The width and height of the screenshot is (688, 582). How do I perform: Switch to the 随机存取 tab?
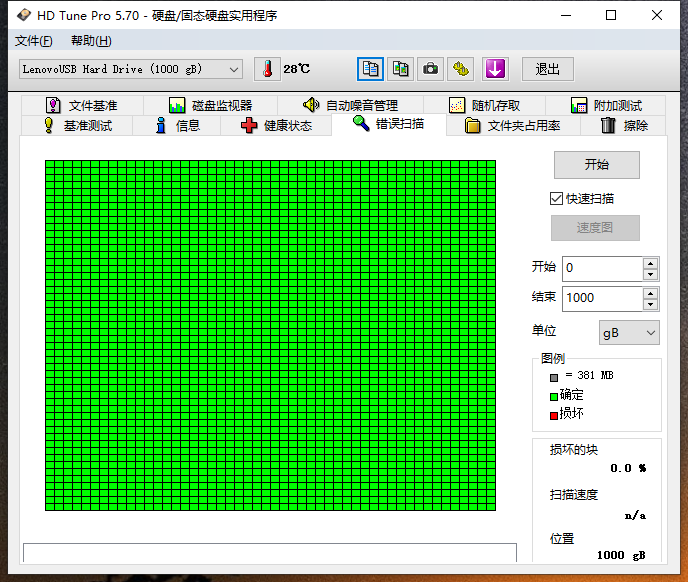pyautogui.click(x=484, y=105)
